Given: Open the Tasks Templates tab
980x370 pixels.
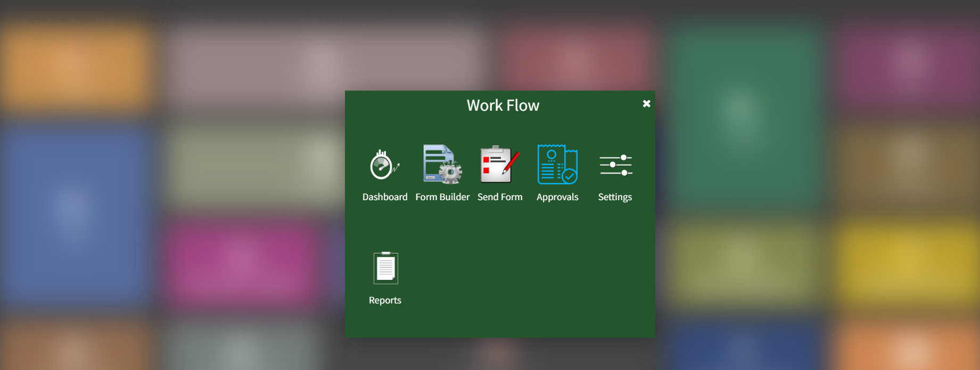Looking at the screenshot, I should pos(350,20).
